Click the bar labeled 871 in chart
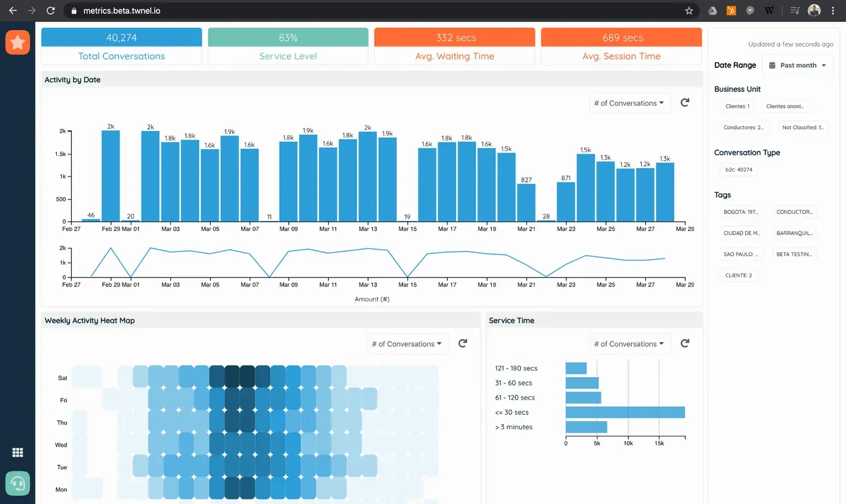 (566, 202)
